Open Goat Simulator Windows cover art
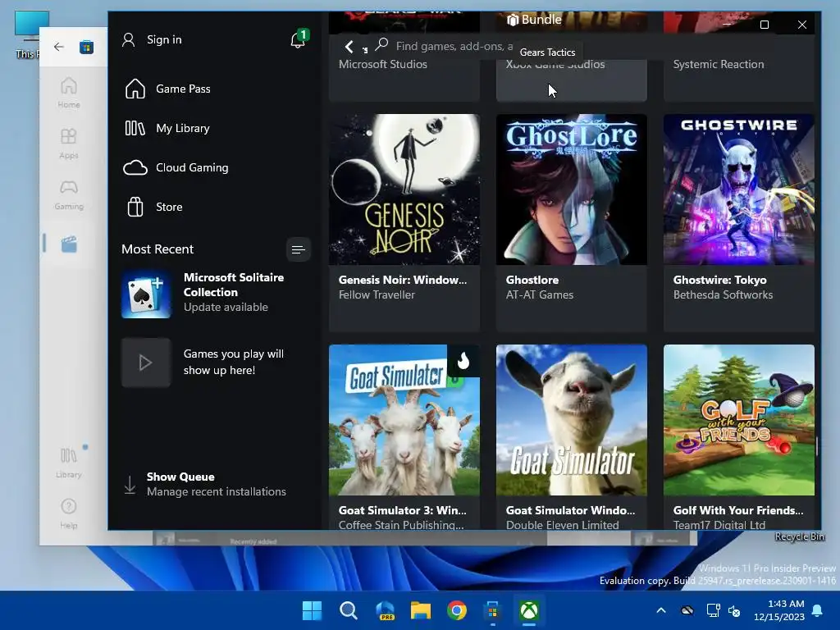 pos(572,420)
